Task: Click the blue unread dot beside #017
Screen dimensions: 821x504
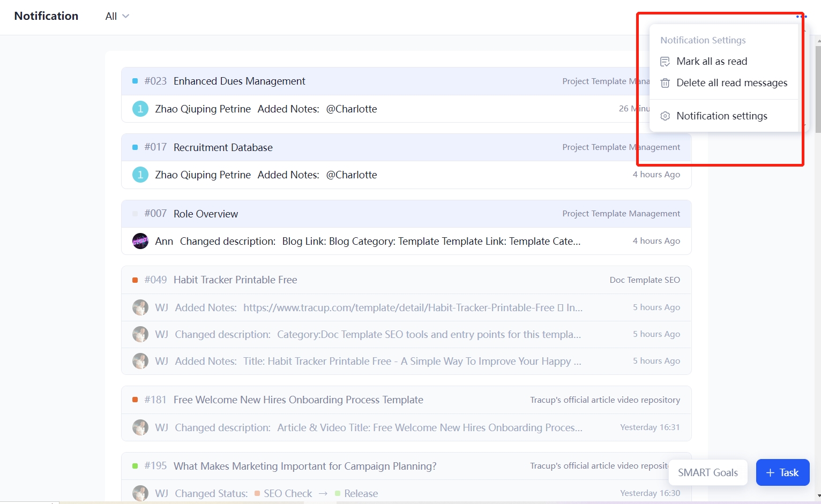Action: (135, 147)
